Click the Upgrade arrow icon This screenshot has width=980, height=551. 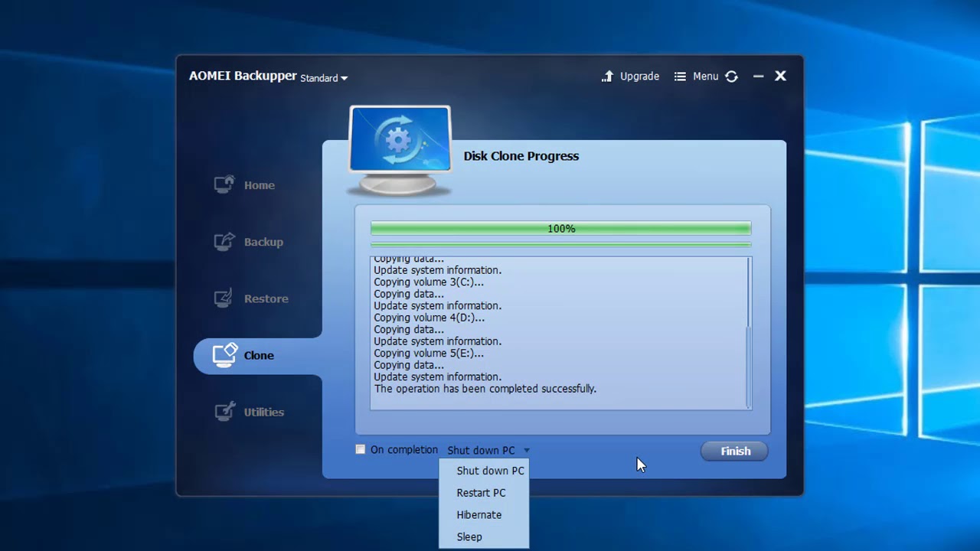coord(608,77)
